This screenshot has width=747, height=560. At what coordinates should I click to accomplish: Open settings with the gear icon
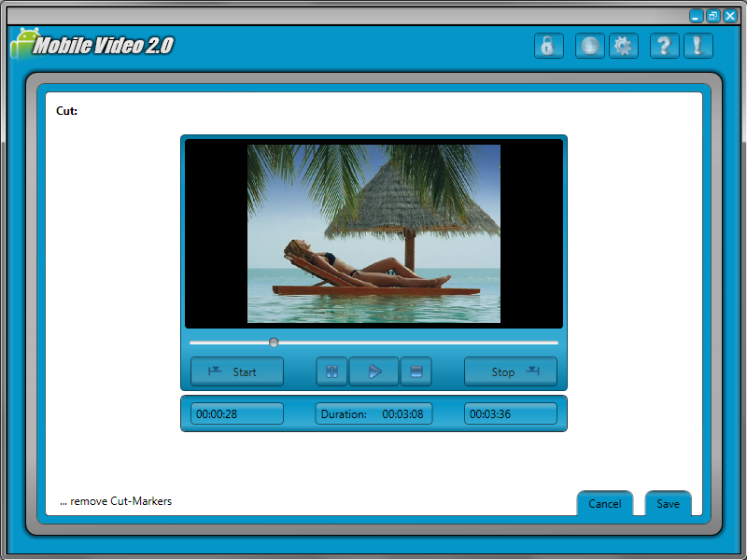coord(624,46)
